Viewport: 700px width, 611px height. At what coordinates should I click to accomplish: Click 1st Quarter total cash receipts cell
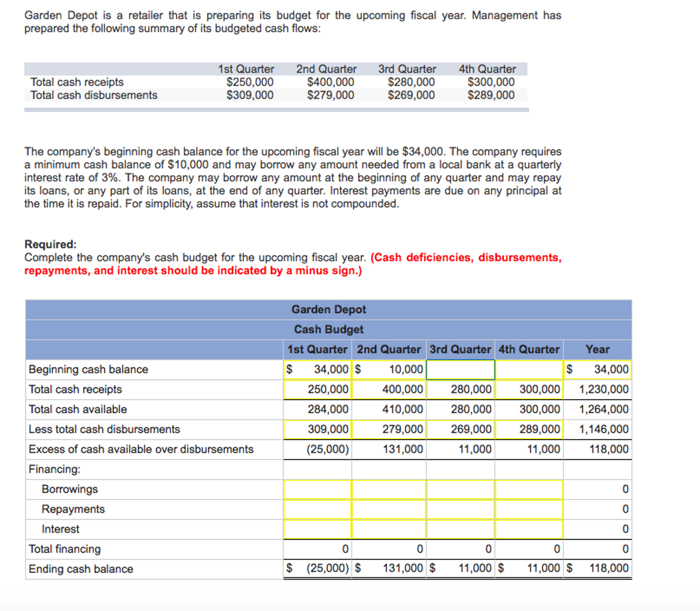[317, 389]
